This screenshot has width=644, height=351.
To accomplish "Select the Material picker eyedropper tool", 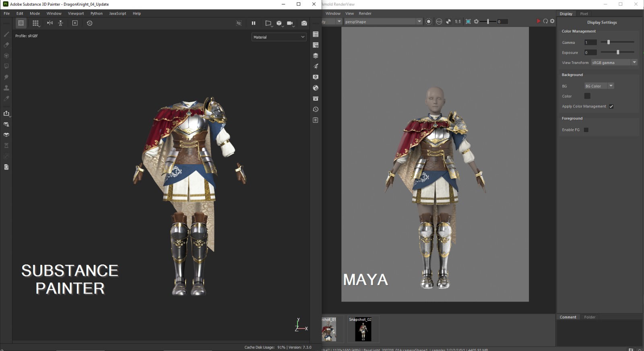I will 6,98.
